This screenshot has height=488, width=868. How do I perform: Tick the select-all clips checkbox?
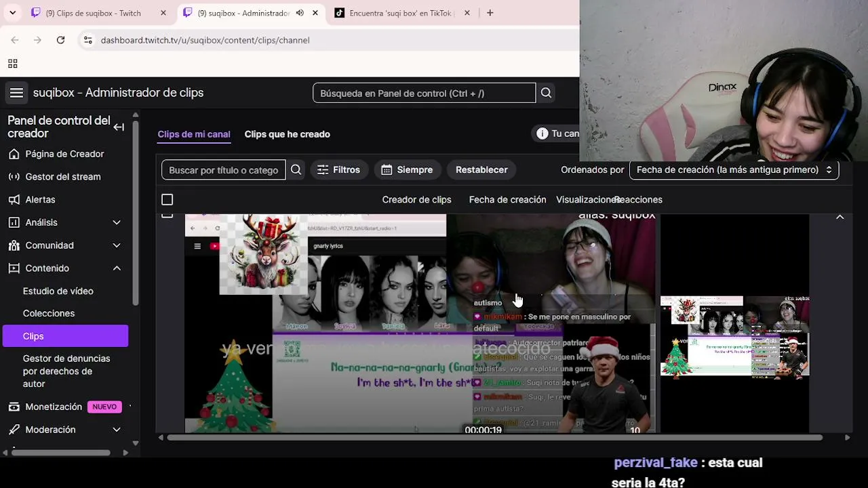point(167,200)
